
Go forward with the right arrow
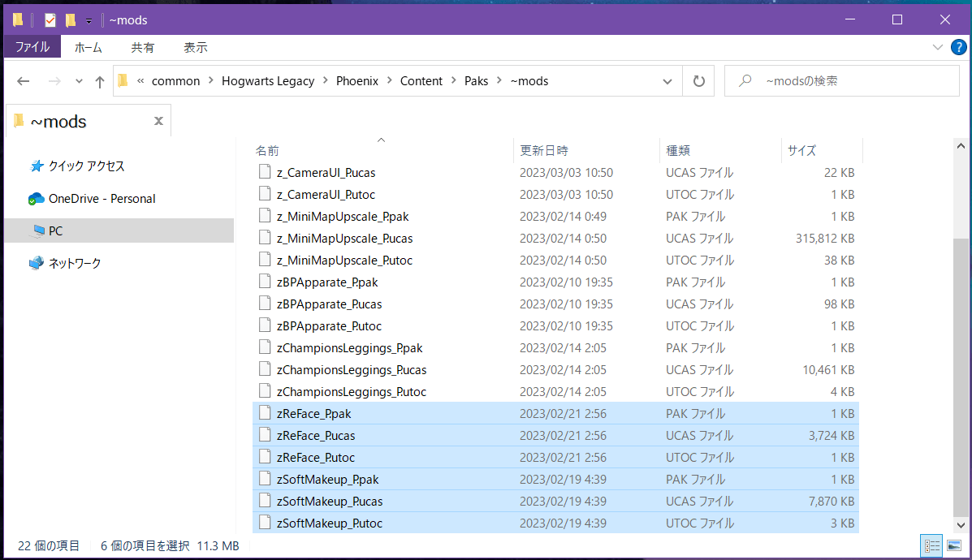(x=54, y=81)
